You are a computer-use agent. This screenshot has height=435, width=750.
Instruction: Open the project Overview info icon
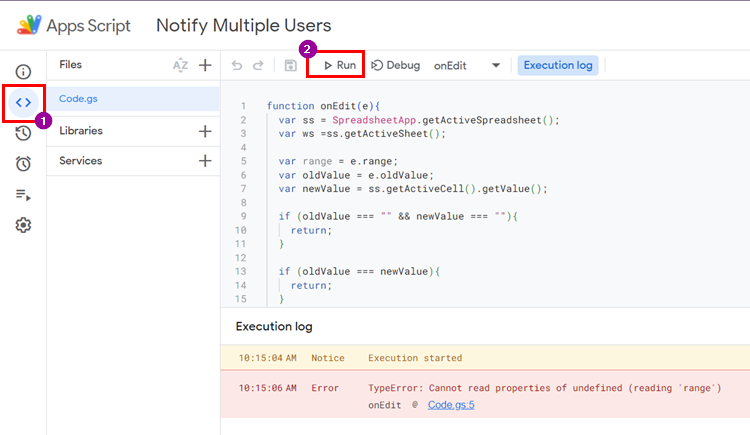click(23, 72)
